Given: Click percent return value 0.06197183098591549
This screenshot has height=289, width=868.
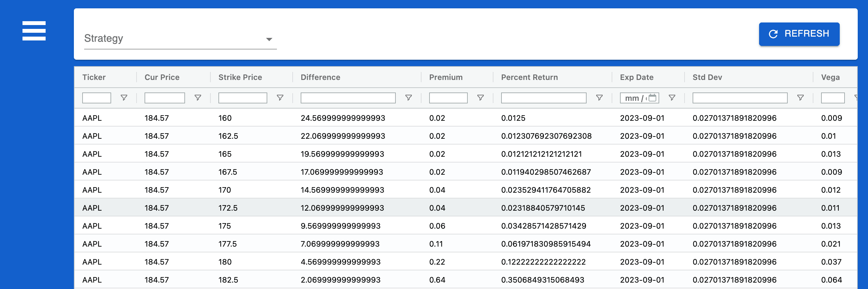Looking at the screenshot, I should click(x=546, y=244).
